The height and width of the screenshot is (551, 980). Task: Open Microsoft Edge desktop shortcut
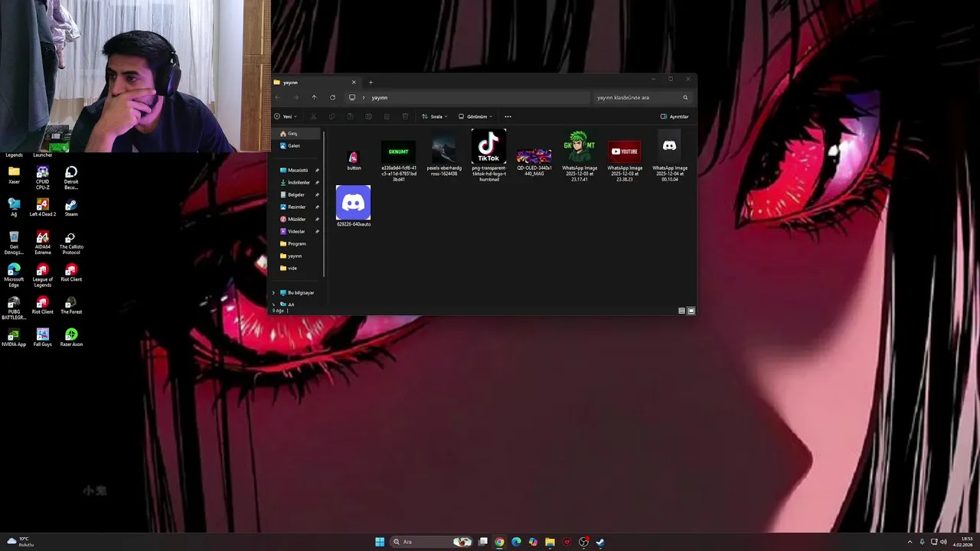point(14,275)
